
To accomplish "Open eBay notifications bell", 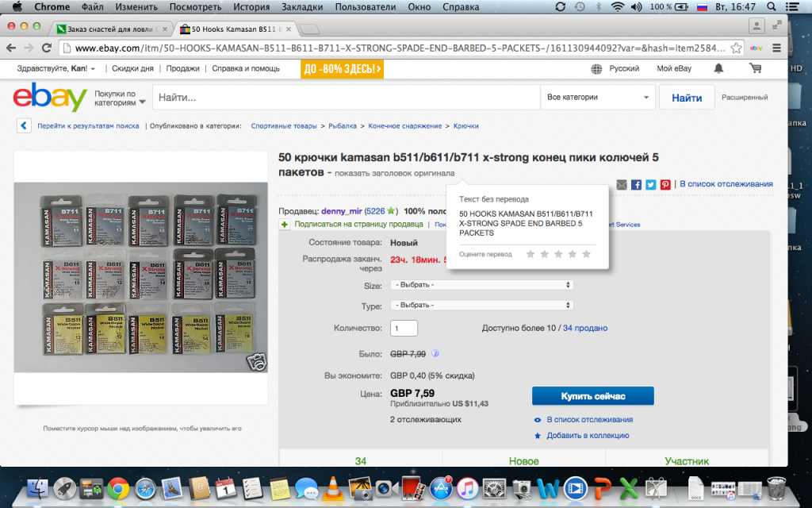I will (x=718, y=68).
